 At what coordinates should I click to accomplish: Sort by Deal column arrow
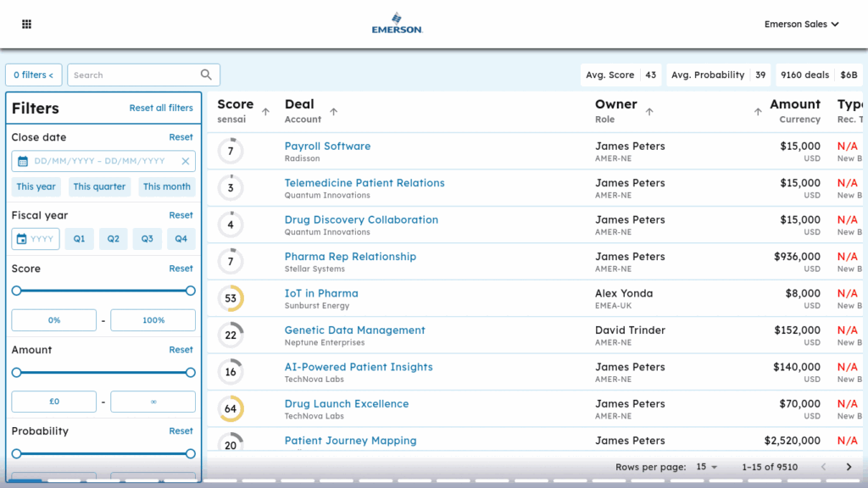[x=334, y=112]
